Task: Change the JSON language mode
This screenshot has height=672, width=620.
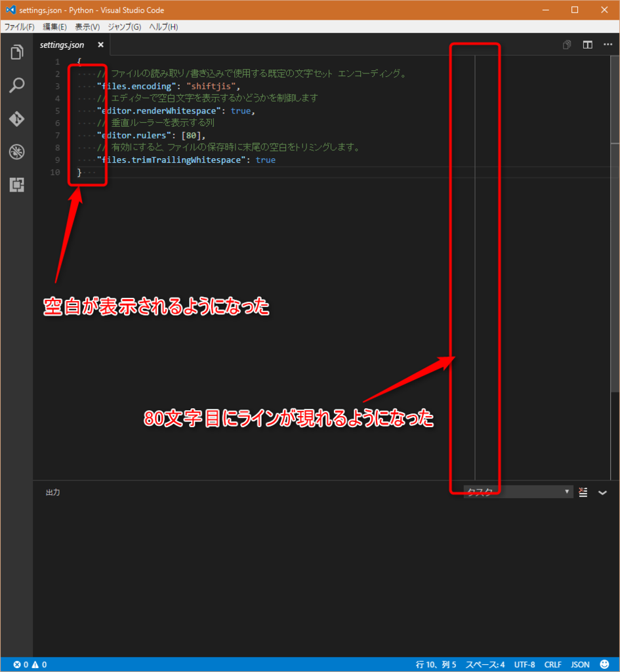Action: pyautogui.click(x=580, y=665)
